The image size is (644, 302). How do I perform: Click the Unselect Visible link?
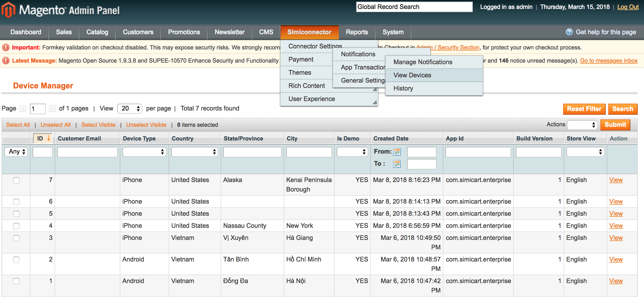[x=146, y=125]
